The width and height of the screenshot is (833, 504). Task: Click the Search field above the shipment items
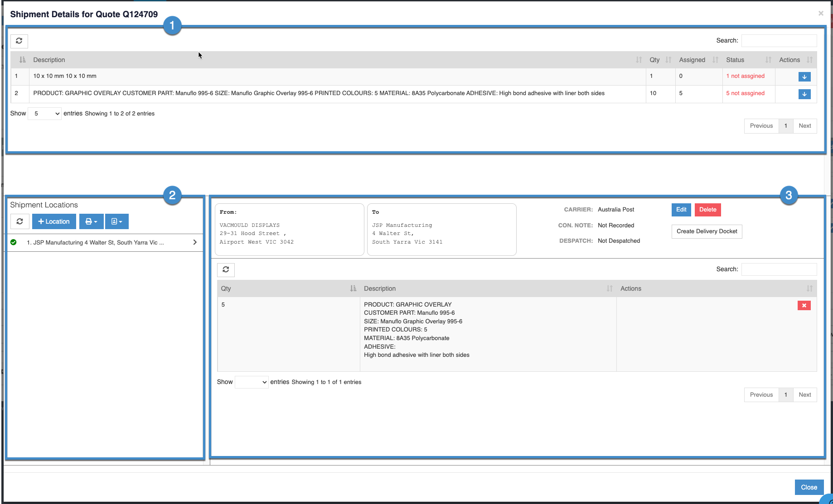[x=779, y=40]
